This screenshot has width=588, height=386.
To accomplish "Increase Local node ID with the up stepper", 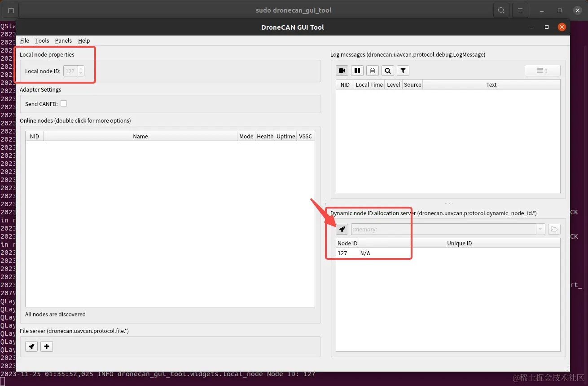I will click(x=80, y=68).
